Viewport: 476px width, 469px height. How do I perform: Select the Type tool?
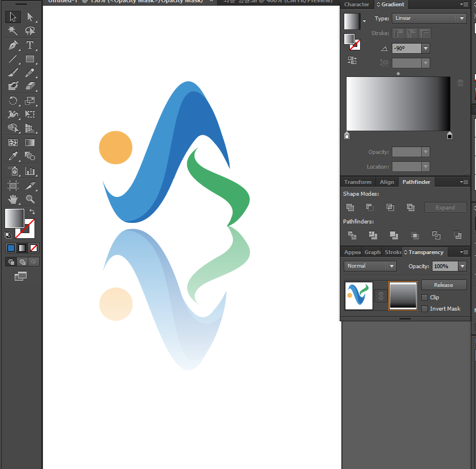(30, 45)
